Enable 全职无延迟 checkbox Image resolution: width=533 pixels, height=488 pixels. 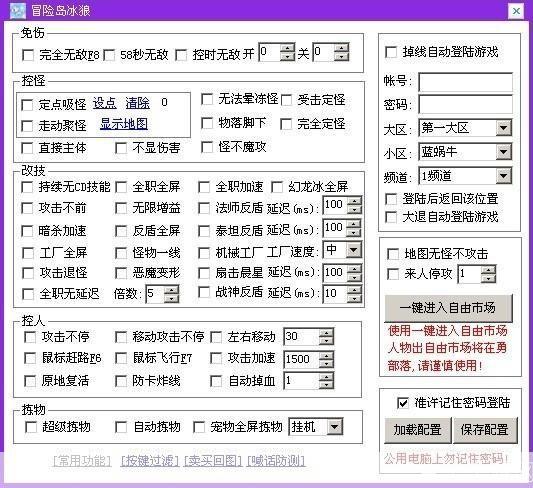[x=28, y=294]
